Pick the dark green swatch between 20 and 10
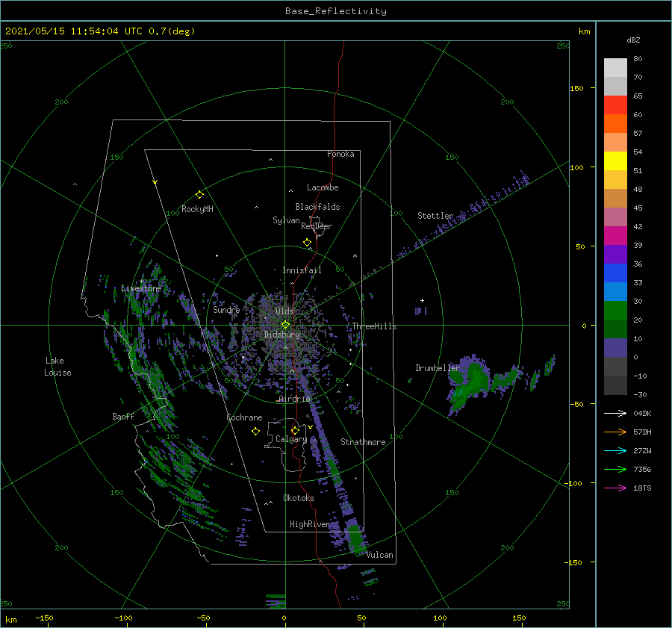The width and height of the screenshot is (672, 628). coord(615,329)
